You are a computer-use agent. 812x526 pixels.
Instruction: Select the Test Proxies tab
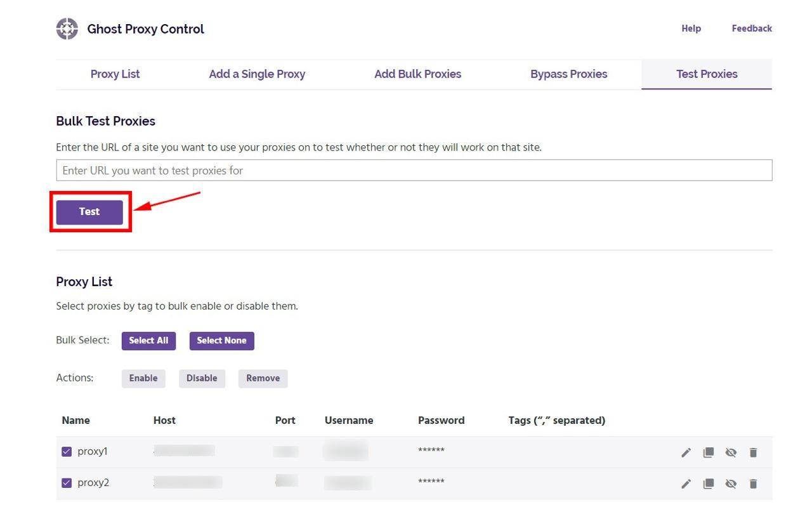pos(707,74)
